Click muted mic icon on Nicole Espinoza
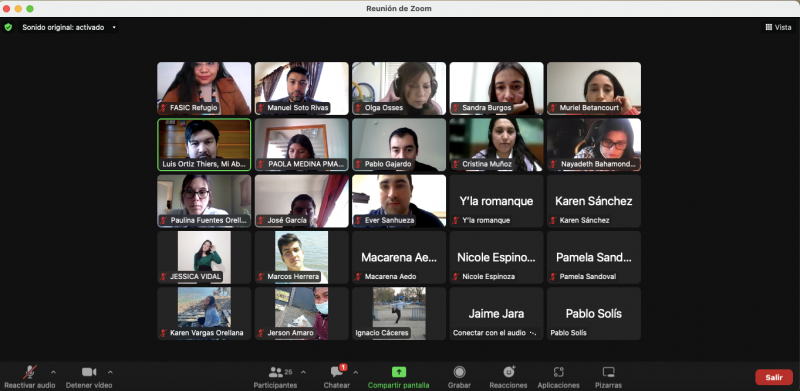 coord(456,277)
